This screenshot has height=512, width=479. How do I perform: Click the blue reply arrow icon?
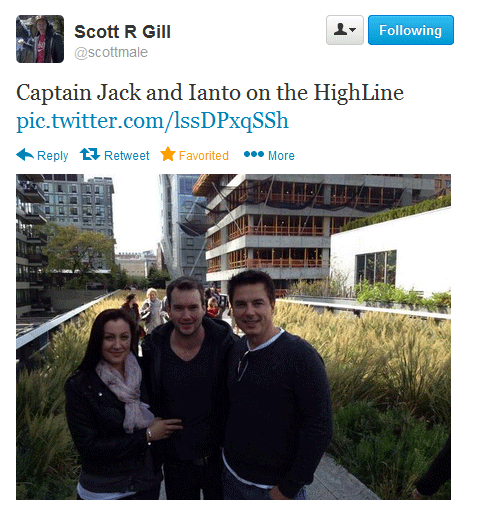25,155
